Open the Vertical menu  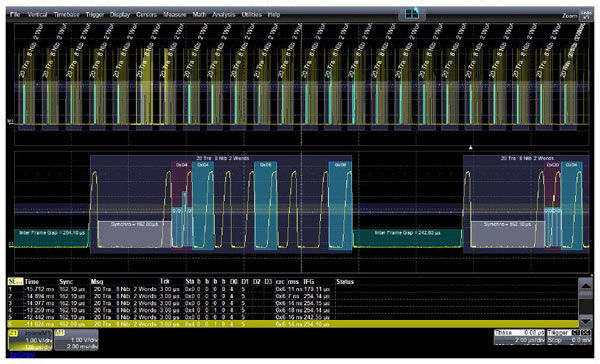tap(37, 15)
